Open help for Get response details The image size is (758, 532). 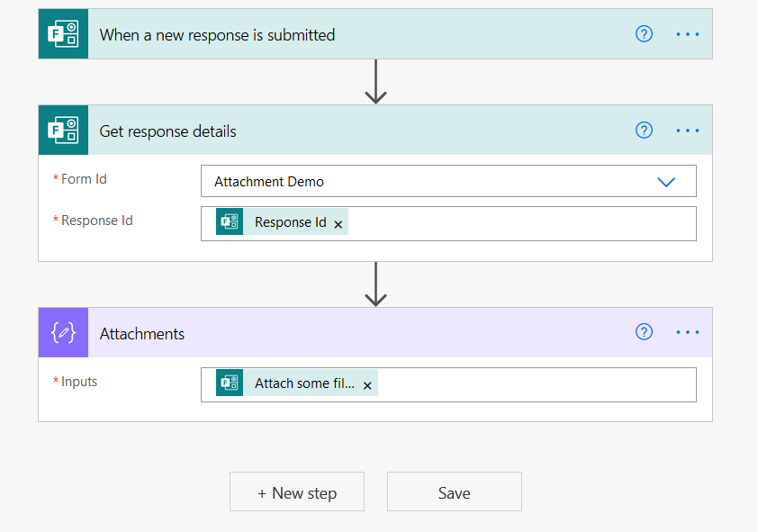644,130
